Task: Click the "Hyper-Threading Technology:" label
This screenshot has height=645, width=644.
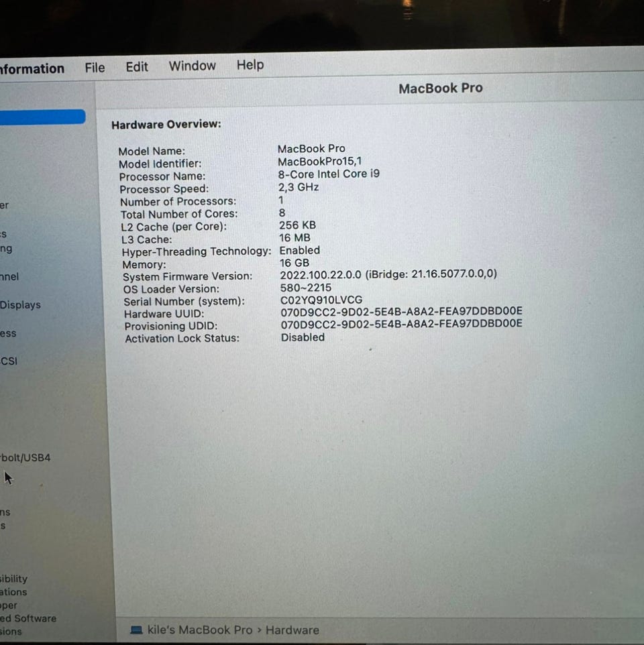Action: [x=197, y=251]
